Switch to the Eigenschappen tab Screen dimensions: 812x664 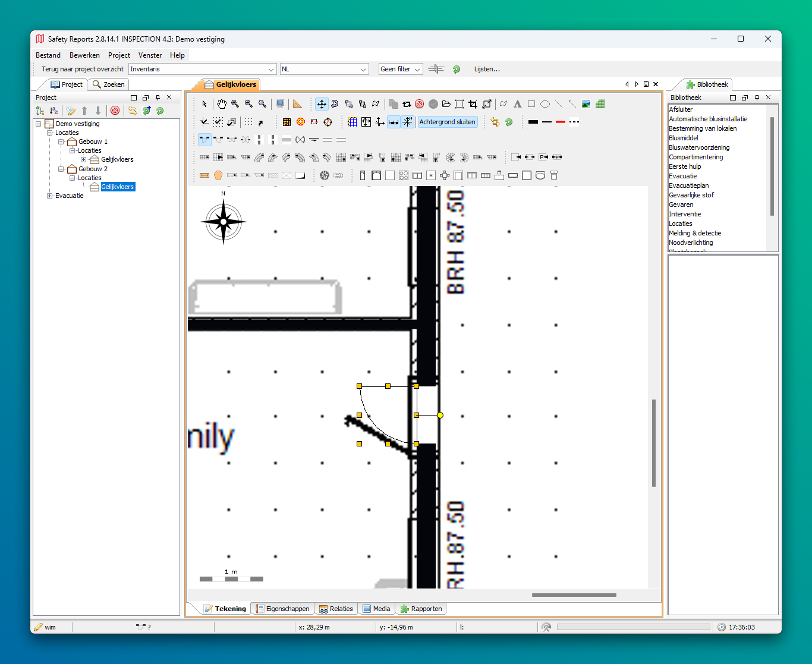coord(283,609)
